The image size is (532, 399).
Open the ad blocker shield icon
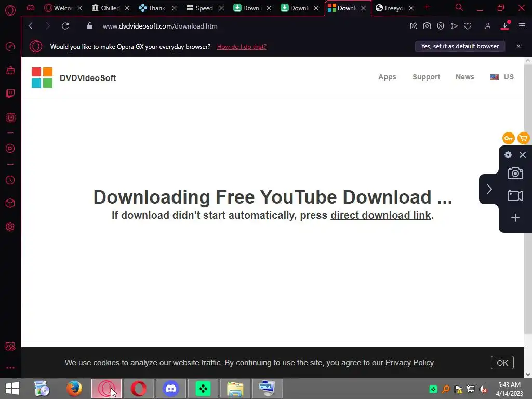[441, 26]
